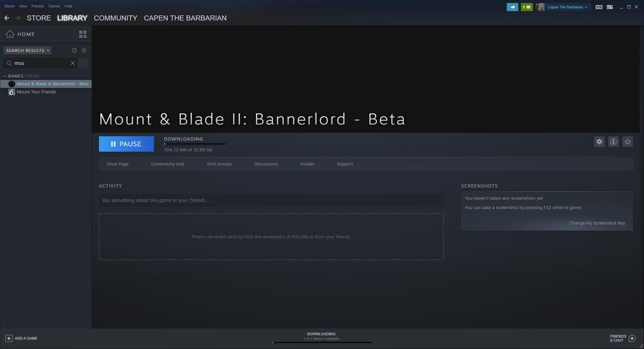Open the Find Groups link
644x349 pixels.
click(219, 164)
